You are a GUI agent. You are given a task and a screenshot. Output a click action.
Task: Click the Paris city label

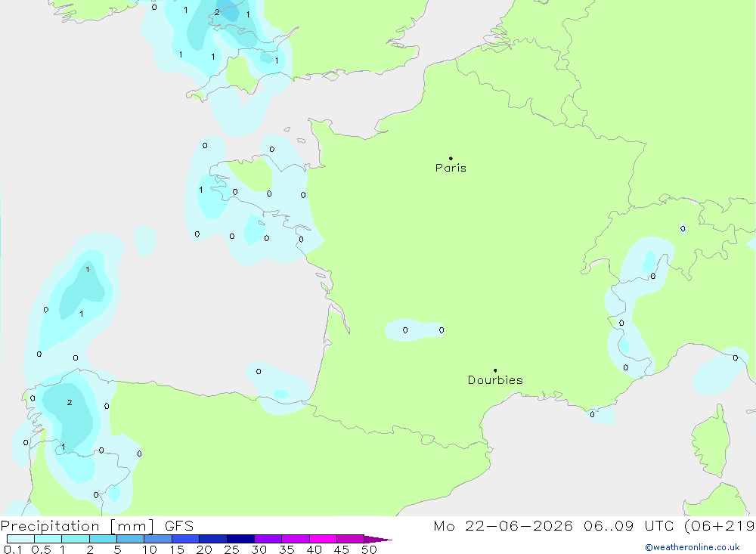pyautogui.click(x=451, y=168)
